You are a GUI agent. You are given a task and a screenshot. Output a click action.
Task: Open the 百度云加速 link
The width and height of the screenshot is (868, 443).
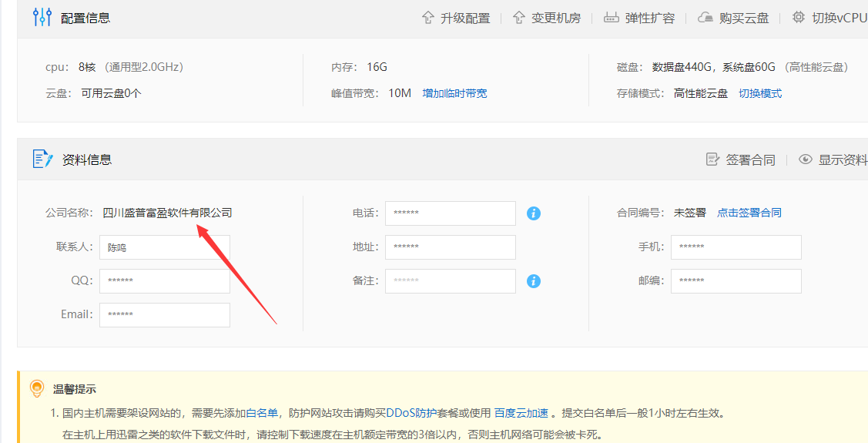[521, 413]
